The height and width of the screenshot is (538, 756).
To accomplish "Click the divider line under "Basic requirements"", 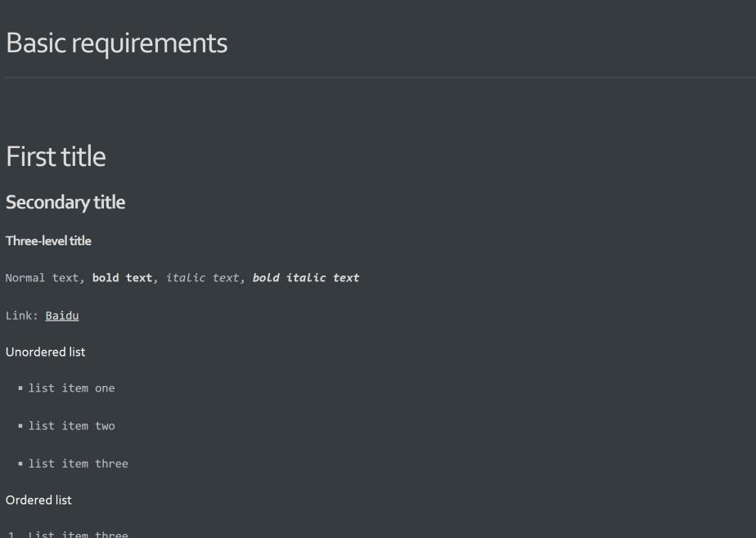I will (378, 78).
